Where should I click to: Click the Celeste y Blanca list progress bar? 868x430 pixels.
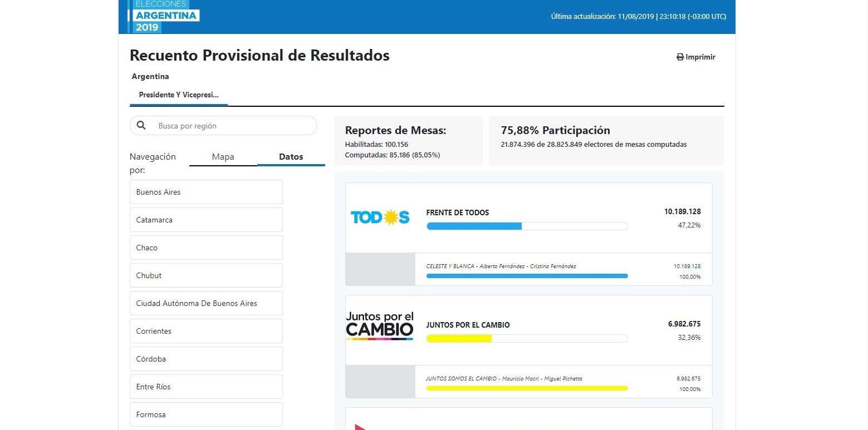527,276
